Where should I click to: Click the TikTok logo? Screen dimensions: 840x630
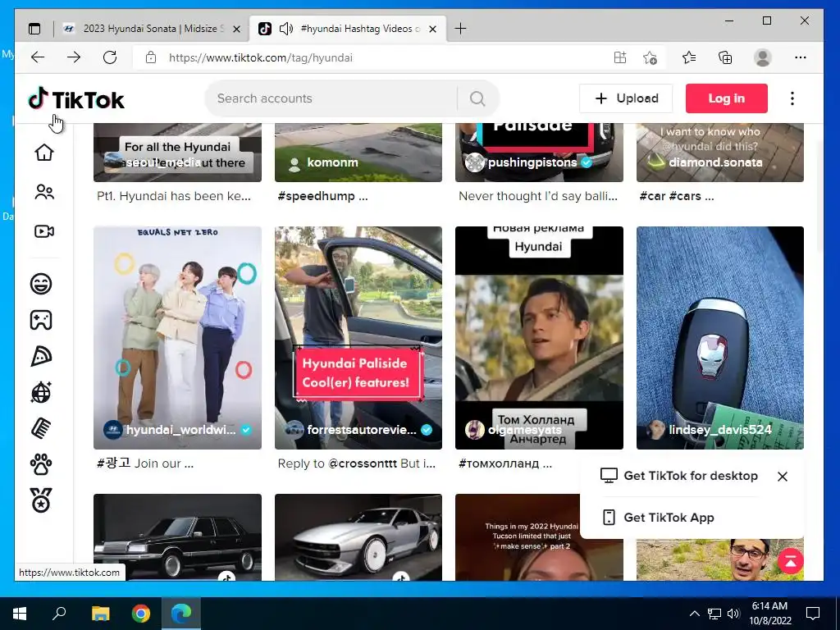[76, 99]
